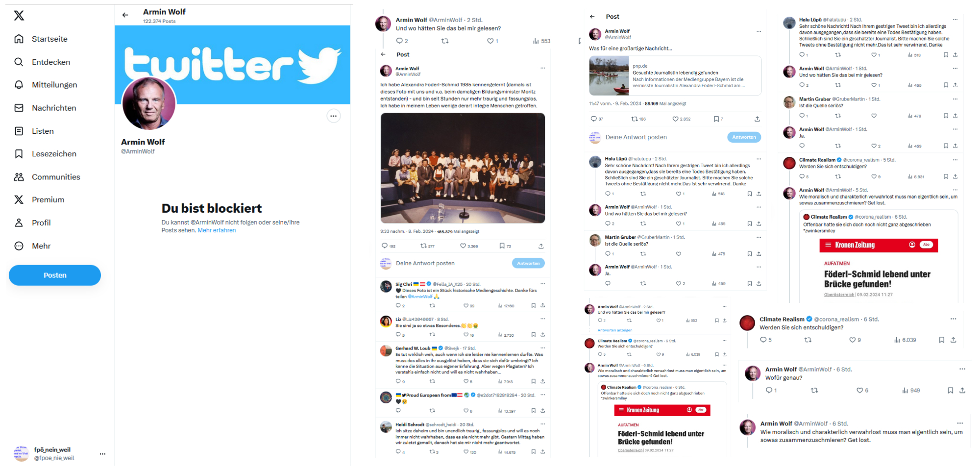Screen dimensions: 980x471
Task: Open account options next to fpö_nein_weil
Action: click(x=102, y=454)
